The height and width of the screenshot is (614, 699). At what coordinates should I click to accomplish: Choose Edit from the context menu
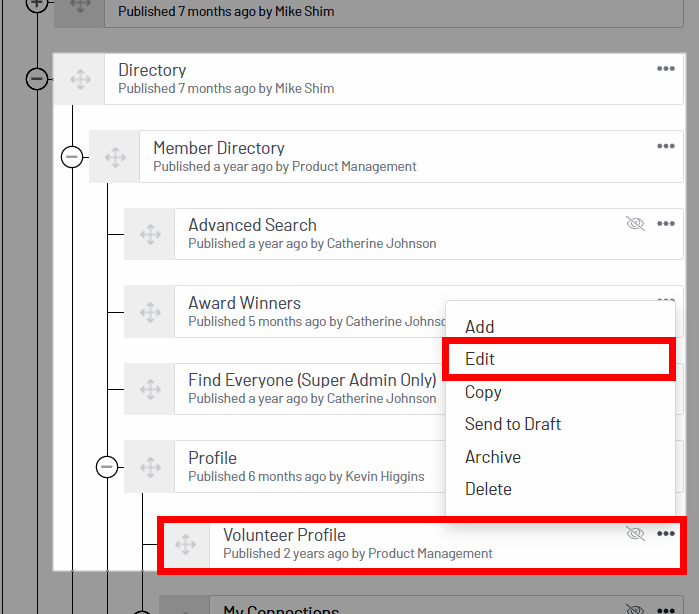480,359
